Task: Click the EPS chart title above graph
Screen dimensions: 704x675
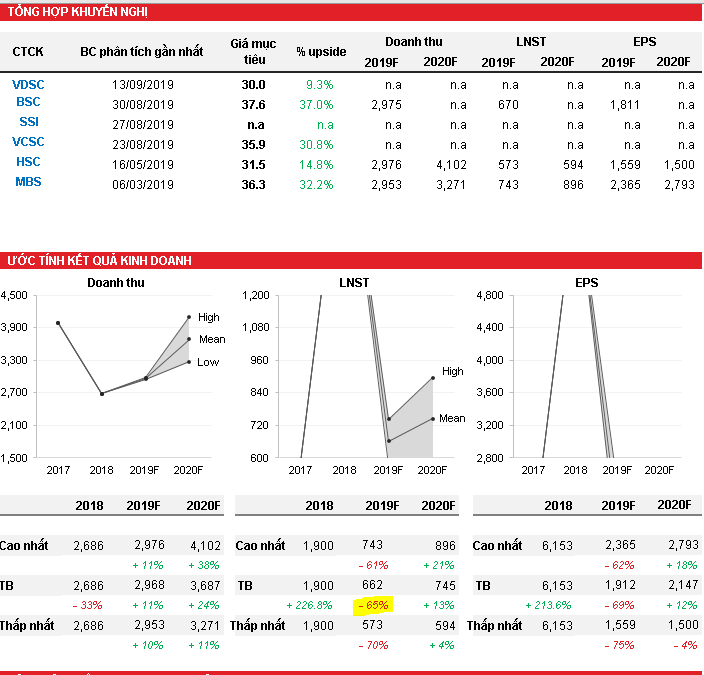Action: (586, 283)
